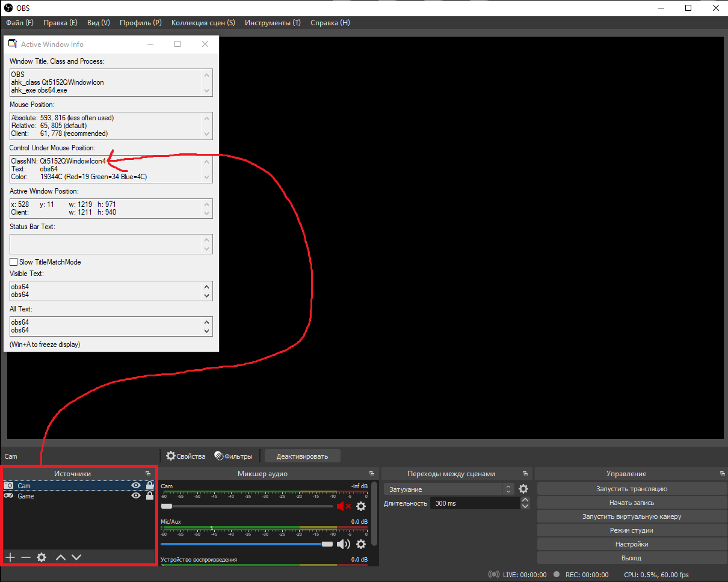Open the Профиль (P) menu
Viewport: 728px width, 582px height.
point(141,23)
